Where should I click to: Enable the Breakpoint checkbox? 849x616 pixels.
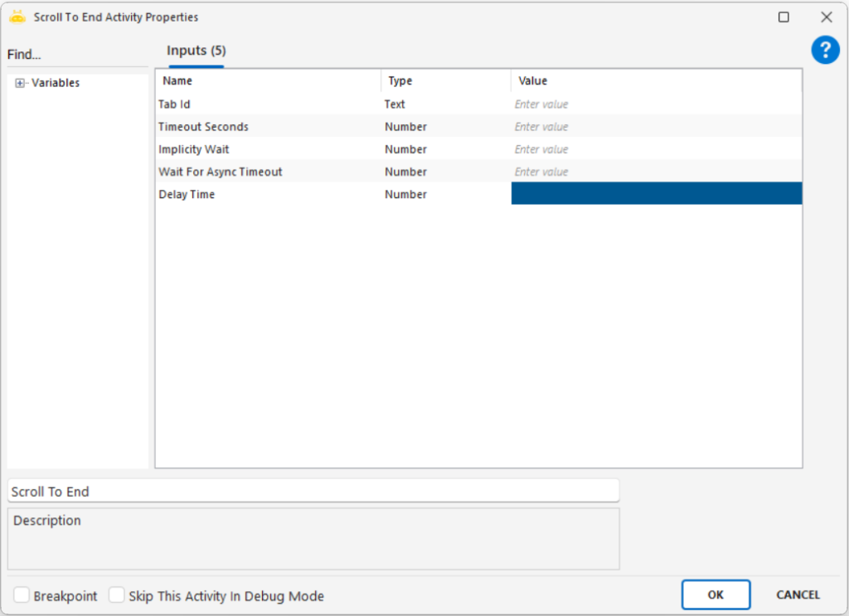22,595
